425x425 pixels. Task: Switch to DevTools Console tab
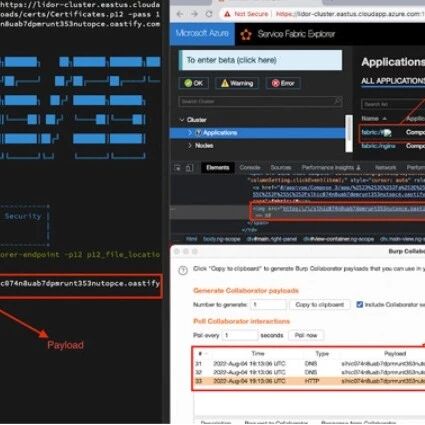[x=250, y=168]
